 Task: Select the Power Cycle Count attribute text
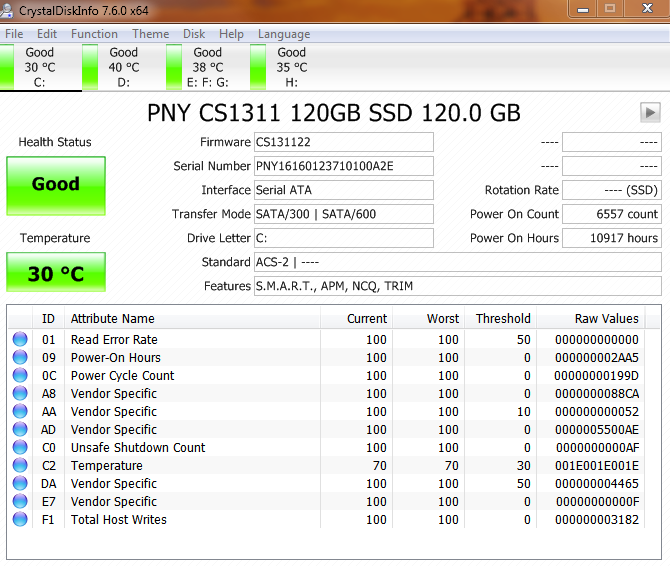click(x=122, y=375)
